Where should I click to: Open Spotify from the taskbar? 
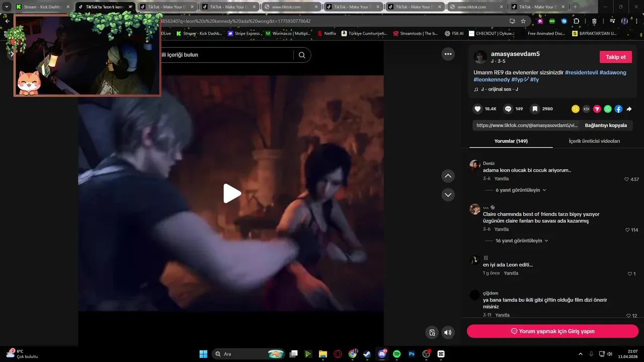click(396, 354)
